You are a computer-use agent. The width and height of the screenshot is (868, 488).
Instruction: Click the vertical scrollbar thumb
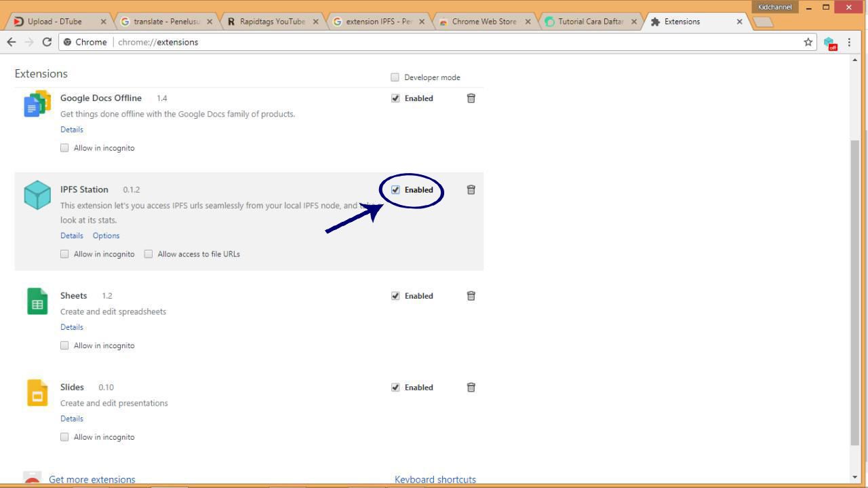pos(854,292)
